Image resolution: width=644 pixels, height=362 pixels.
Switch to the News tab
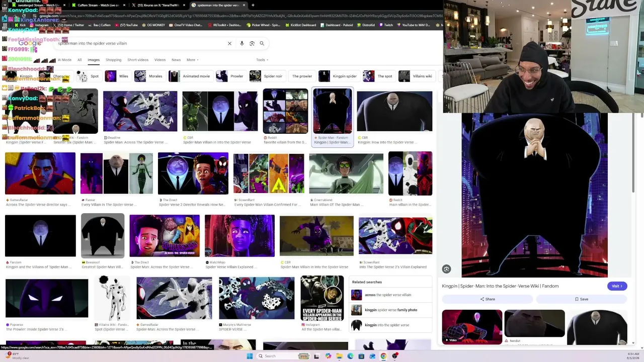176,60
